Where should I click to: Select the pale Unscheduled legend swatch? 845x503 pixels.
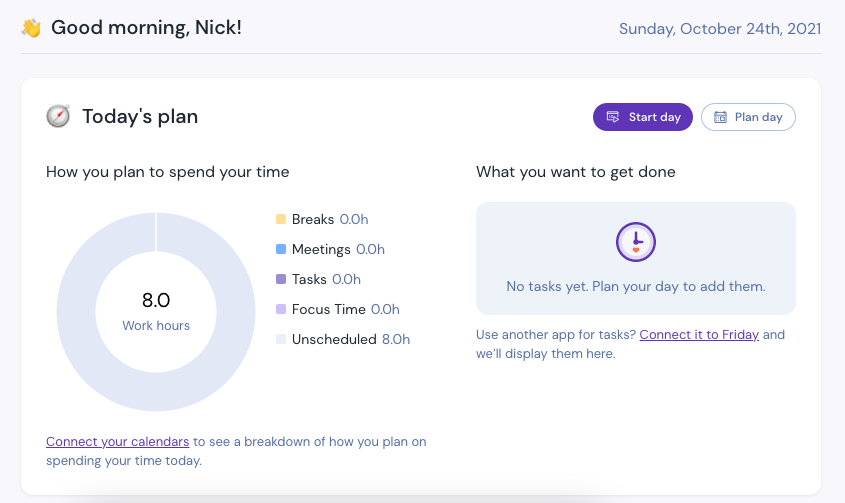281,339
